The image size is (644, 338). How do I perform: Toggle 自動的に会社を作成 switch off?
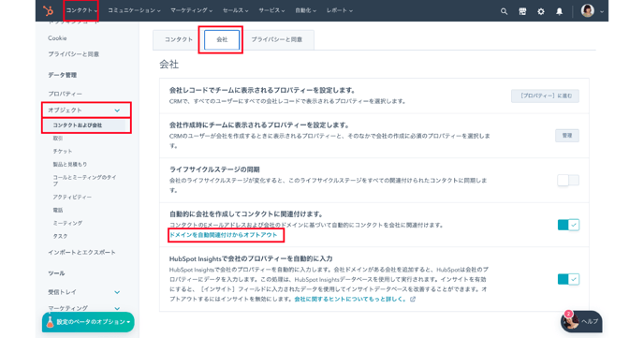[x=568, y=225]
